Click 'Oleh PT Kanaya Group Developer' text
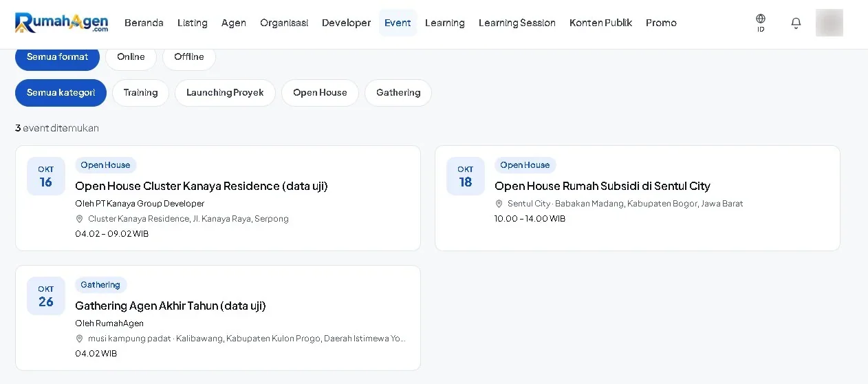 point(140,204)
